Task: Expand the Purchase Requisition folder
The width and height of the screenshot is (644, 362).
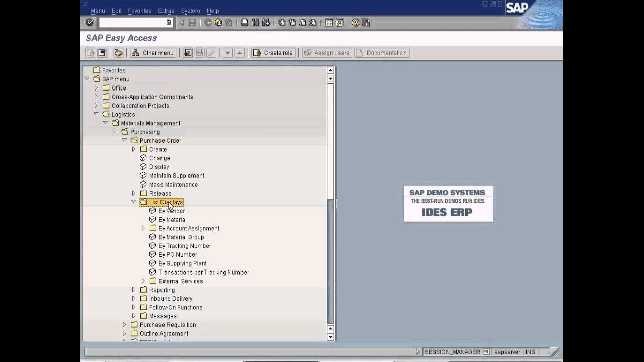Action: tap(124, 325)
